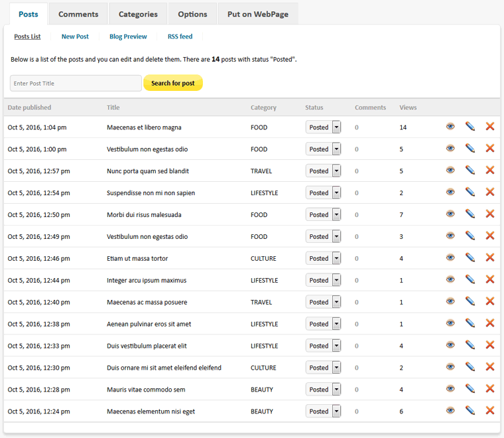The width and height of the screenshot is (504, 438).
Task: Show the Oct 5, 12:49 pm post via eye
Action: coord(450,236)
